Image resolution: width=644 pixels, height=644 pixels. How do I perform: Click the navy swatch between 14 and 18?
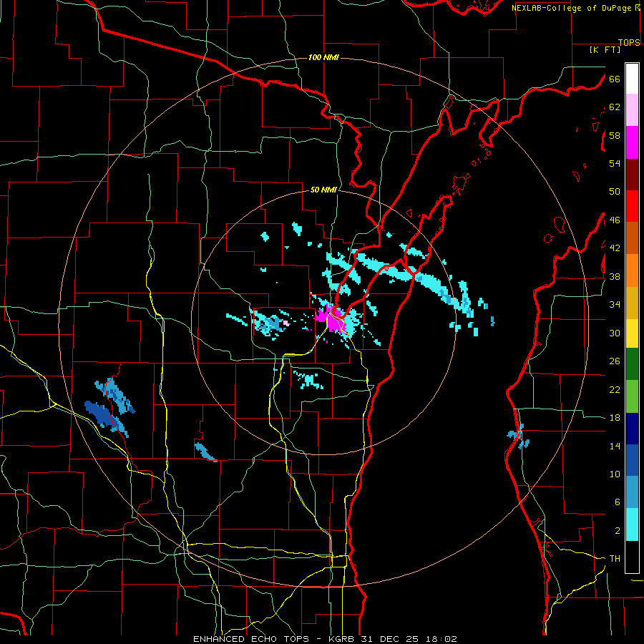pyautogui.click(x=632, y=428)
